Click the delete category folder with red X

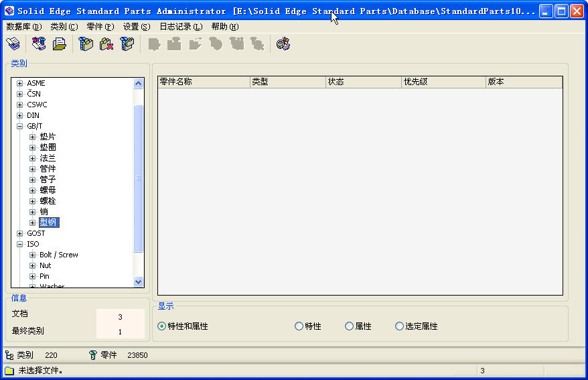coord(106,44)
